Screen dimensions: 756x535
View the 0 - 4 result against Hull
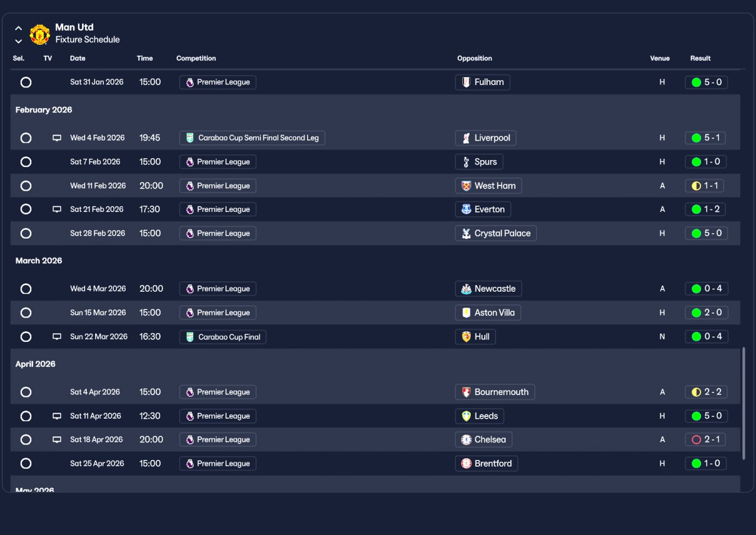(706, 337)
